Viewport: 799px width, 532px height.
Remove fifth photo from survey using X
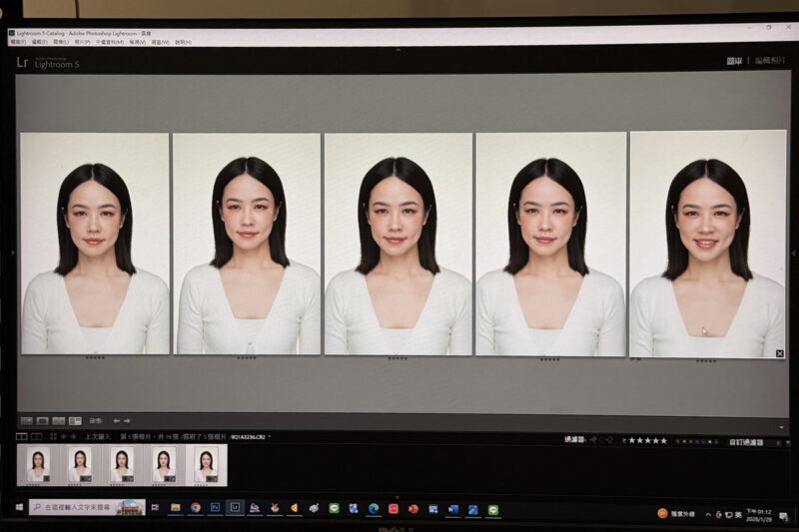[780, 353]
